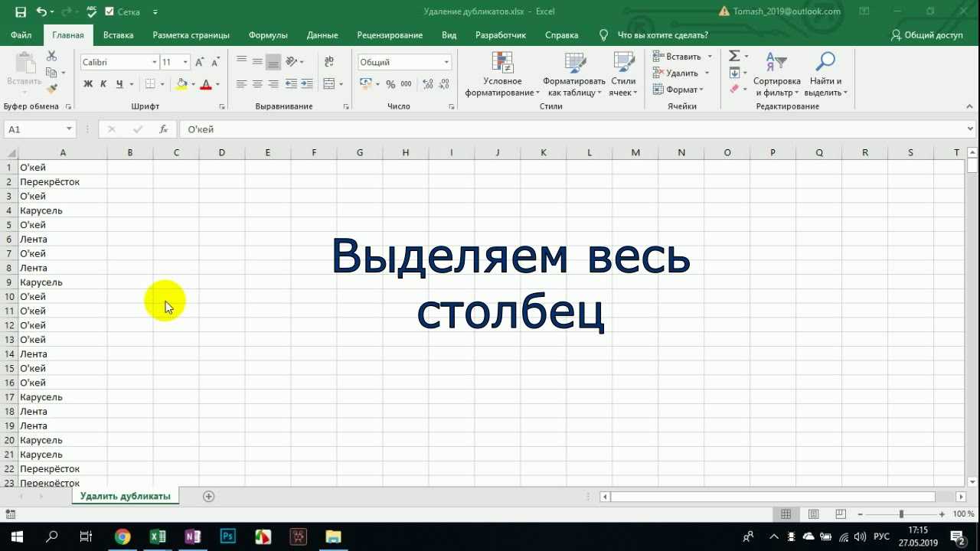Apply yellow fill color bucket
Screen dimensions: 980x551
181,84
